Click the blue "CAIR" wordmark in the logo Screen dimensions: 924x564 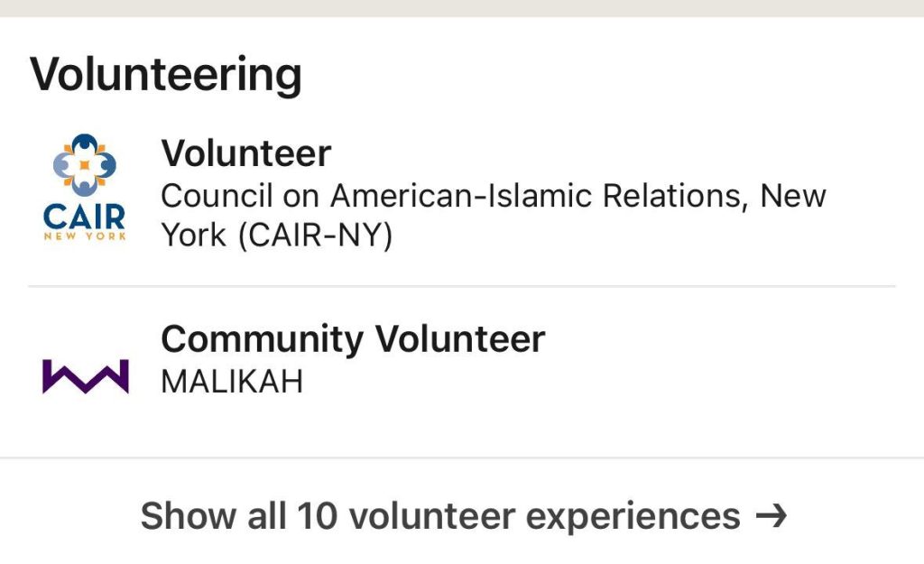[x=85, y=217]
